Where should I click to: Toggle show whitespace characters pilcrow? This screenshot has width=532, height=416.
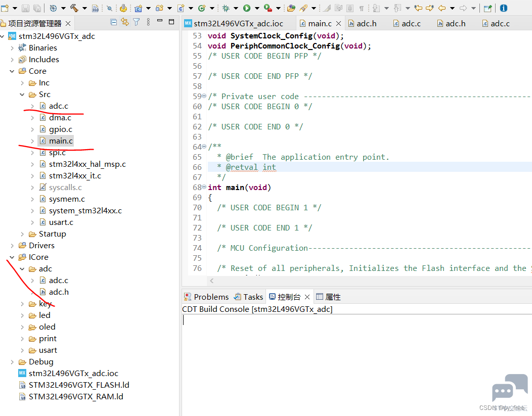coord(362,8)
